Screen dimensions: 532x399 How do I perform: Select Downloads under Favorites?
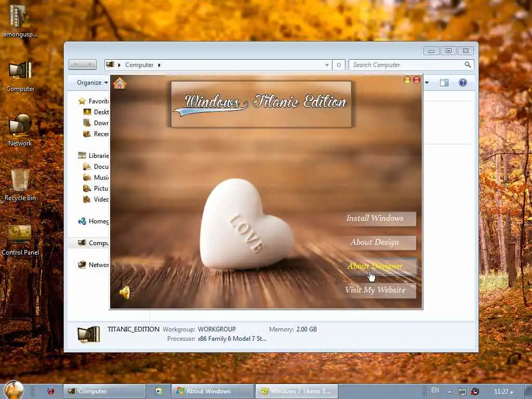tap(96, 123)
